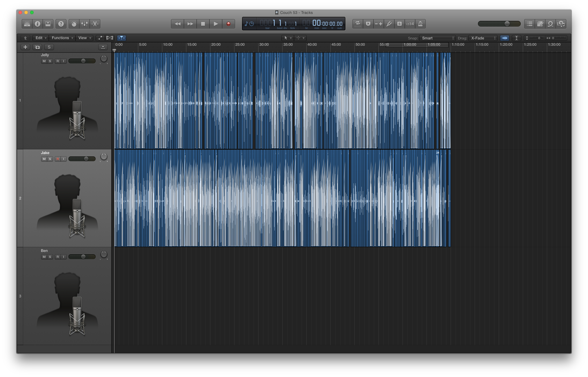
Task: Open the Inspector panel
Action: pyautogui.click(x=37, y=24)
